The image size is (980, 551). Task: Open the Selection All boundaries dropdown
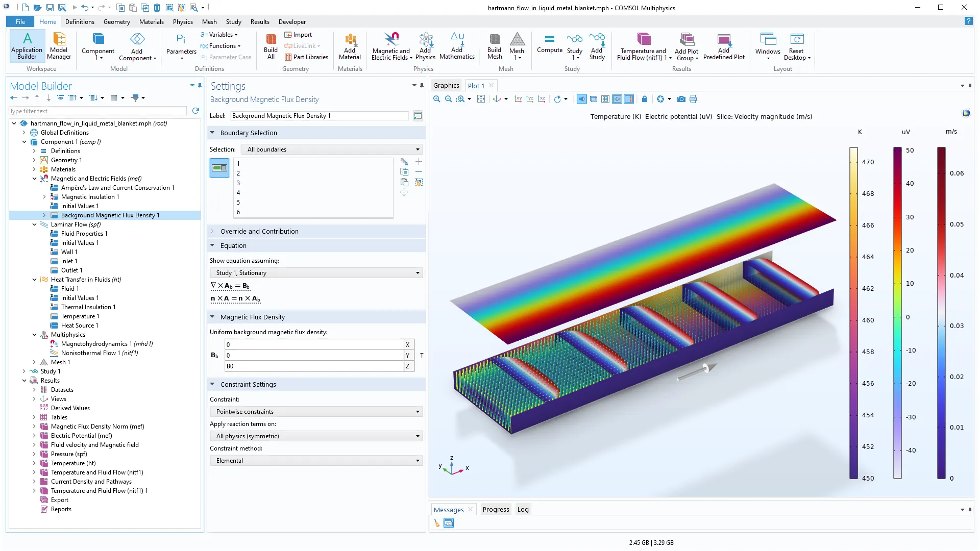pyautogui.click(x=333, y=149)
